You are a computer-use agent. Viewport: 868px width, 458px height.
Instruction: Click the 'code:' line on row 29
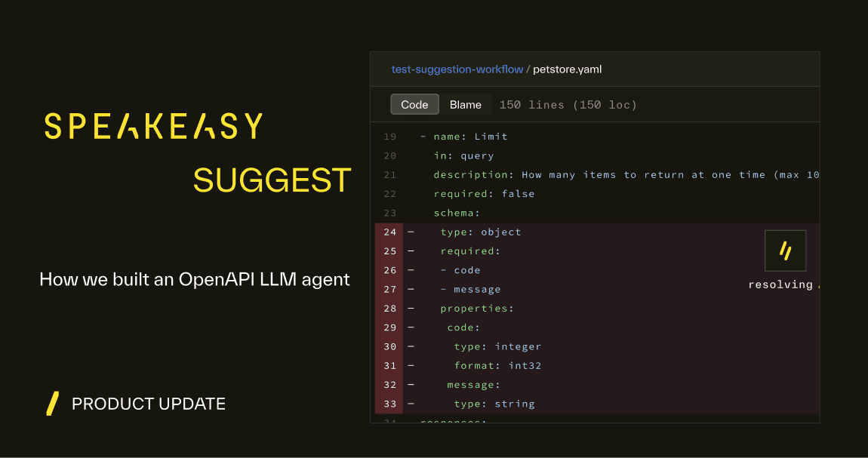pos(464,327)
